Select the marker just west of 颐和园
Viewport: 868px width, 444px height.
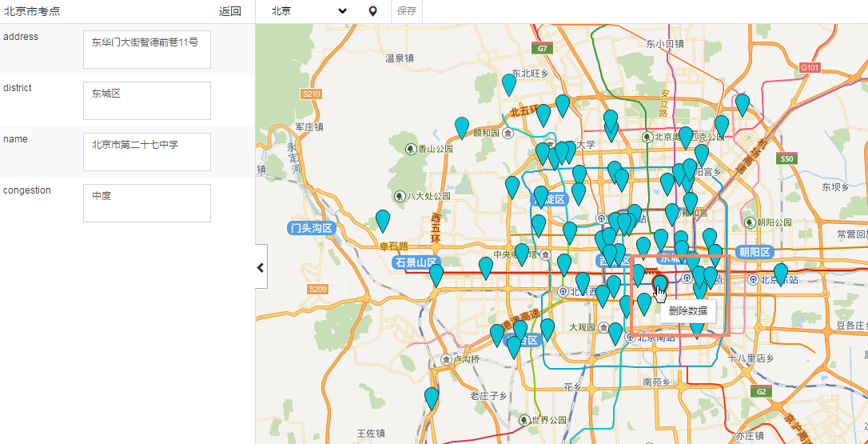coord(462,128)
